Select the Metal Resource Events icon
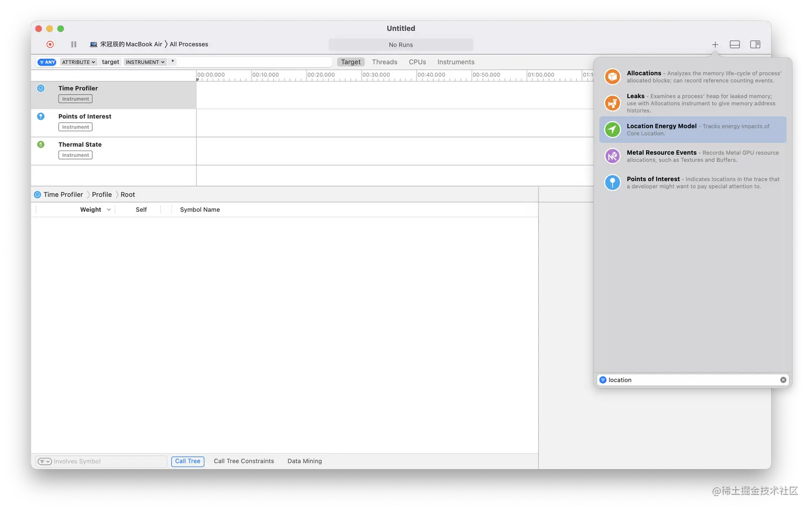The width and height of the screenshot is (812, 510). coord(612,156)
